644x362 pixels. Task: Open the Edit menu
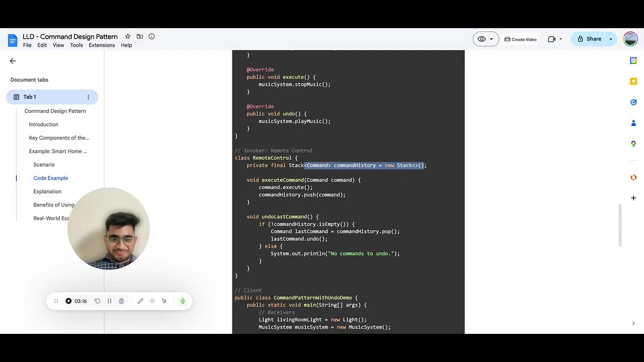(x=42, y=45)
